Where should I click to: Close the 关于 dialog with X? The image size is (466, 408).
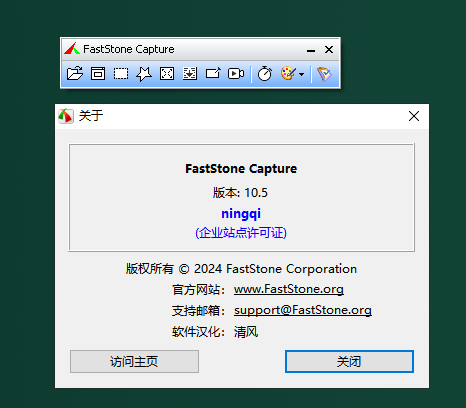click(414, 116)
